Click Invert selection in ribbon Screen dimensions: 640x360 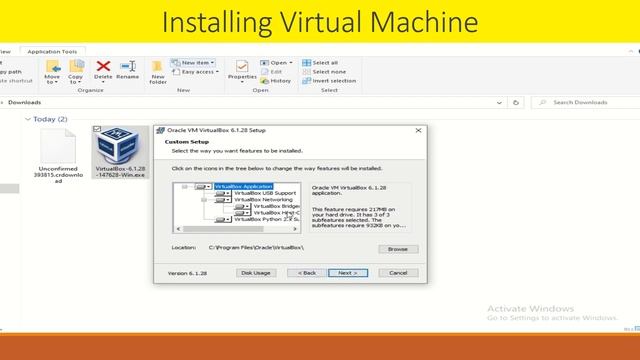(x=329, y=81)
